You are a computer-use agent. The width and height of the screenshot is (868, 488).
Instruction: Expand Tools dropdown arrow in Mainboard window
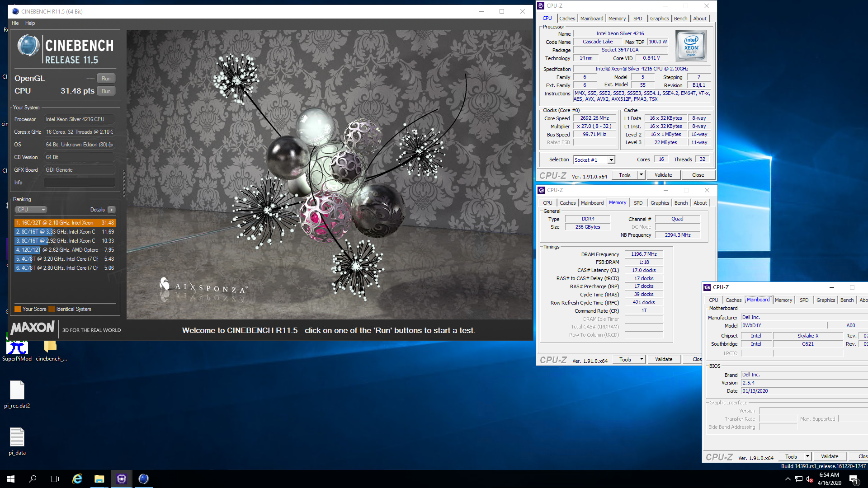pos(807,456)
